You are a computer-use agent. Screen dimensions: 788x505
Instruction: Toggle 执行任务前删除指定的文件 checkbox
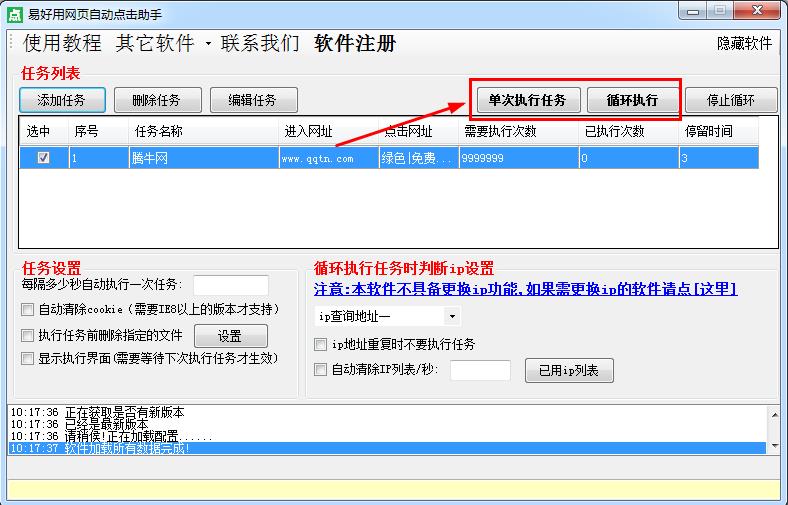click(28, 335)
